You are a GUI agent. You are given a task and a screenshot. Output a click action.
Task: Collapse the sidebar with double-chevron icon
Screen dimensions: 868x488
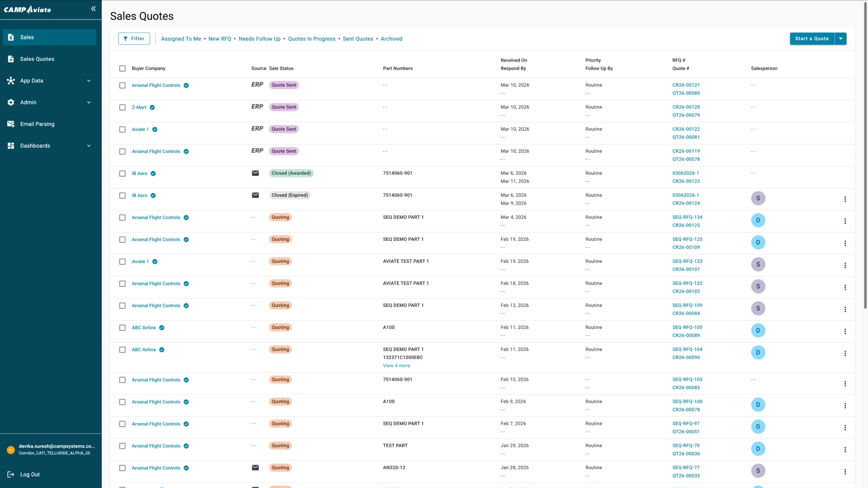[93, 9]
